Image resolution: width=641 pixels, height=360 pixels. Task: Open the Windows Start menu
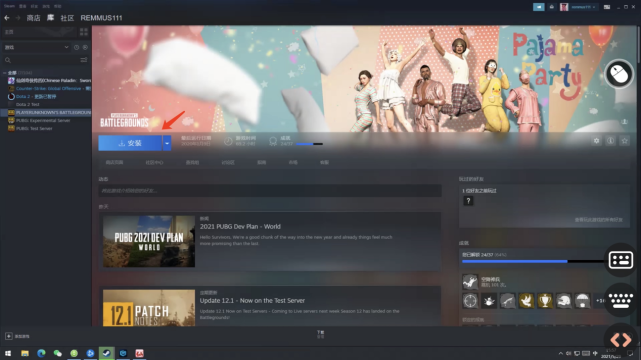(x=8, y=353)
